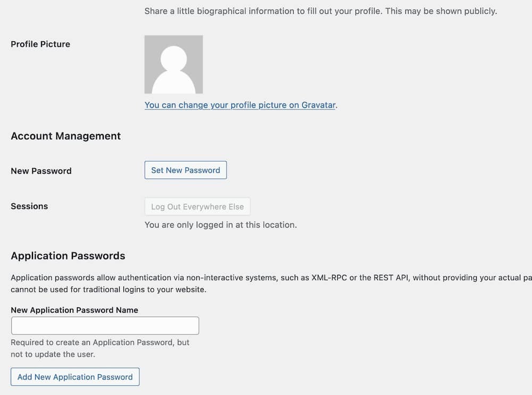Click the Account Management heading
This screenshot has width=532, height=395.
pyautogui.click(x=66, y=136)
